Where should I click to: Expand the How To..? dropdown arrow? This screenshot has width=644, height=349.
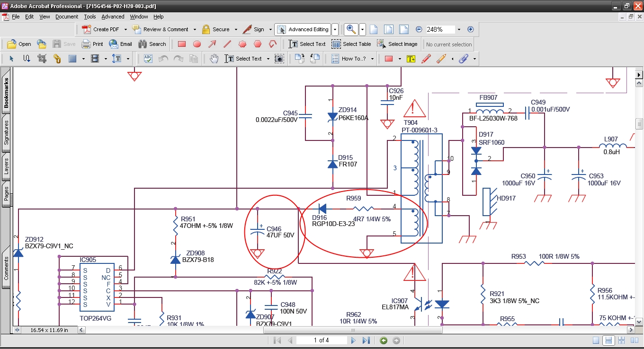[372, 59]
